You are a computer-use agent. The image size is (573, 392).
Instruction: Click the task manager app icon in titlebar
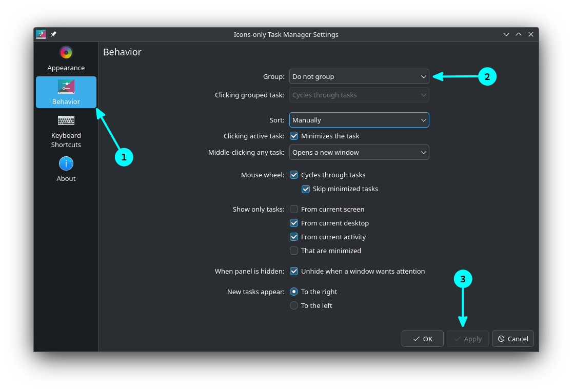(41, 34)
